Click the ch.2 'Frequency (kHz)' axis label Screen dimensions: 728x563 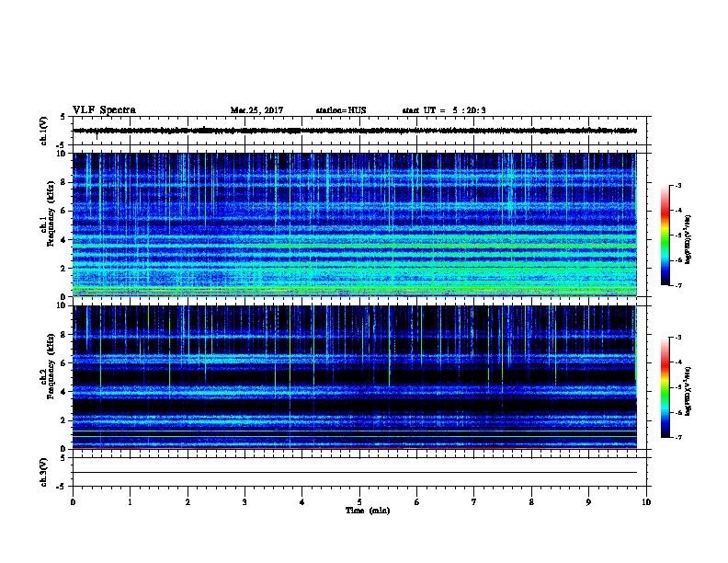point(51,366)
